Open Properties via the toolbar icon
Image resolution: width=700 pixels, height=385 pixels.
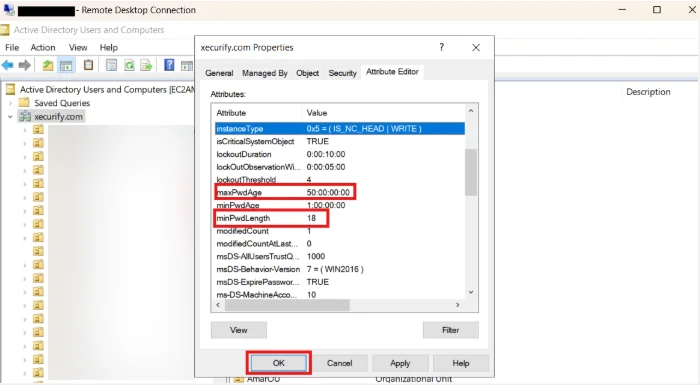pyautogui.click(x=111, y=65)
